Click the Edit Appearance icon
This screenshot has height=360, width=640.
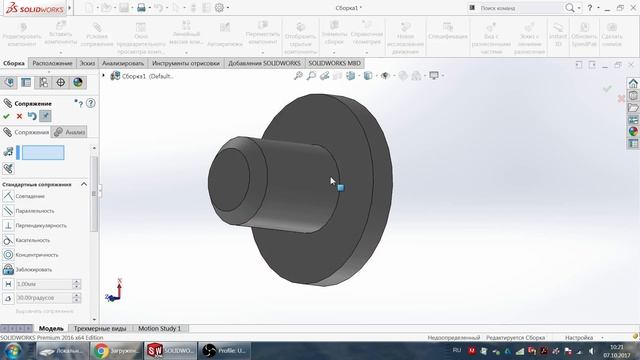pos(403,76)
